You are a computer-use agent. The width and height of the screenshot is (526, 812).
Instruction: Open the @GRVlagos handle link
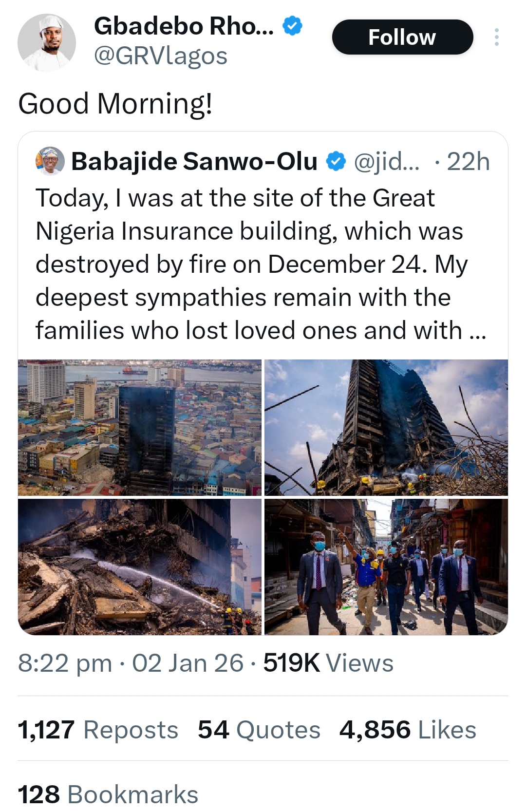(x=160, y=56)
